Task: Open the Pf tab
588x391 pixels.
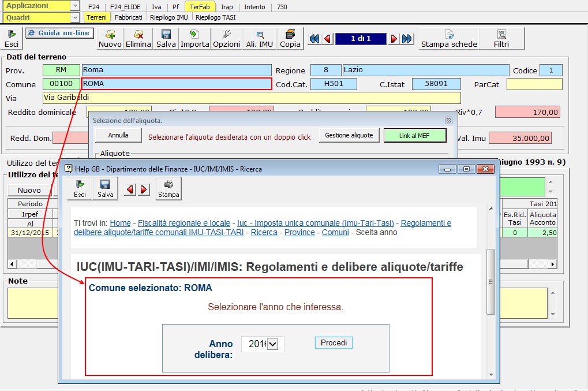Action: coord(175,7)
